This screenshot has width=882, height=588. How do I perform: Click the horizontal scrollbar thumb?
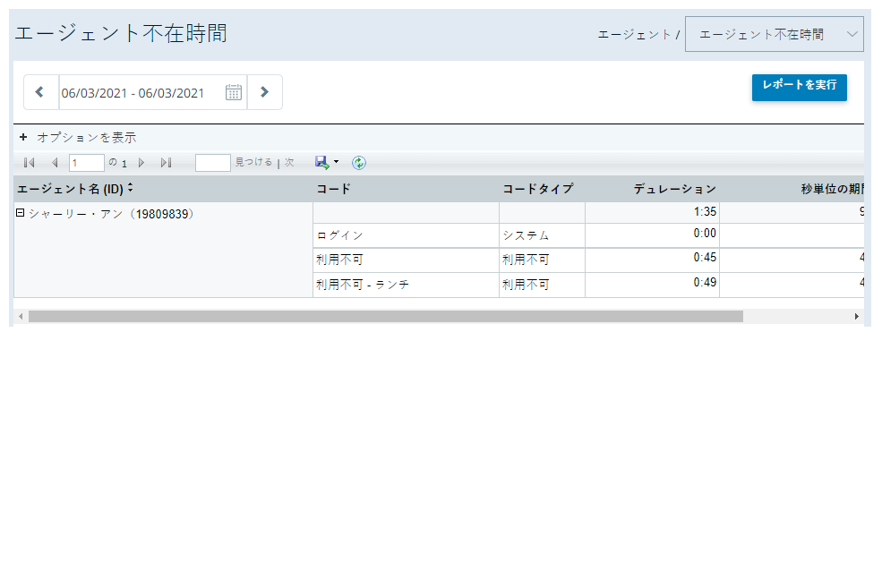[386, 317]
